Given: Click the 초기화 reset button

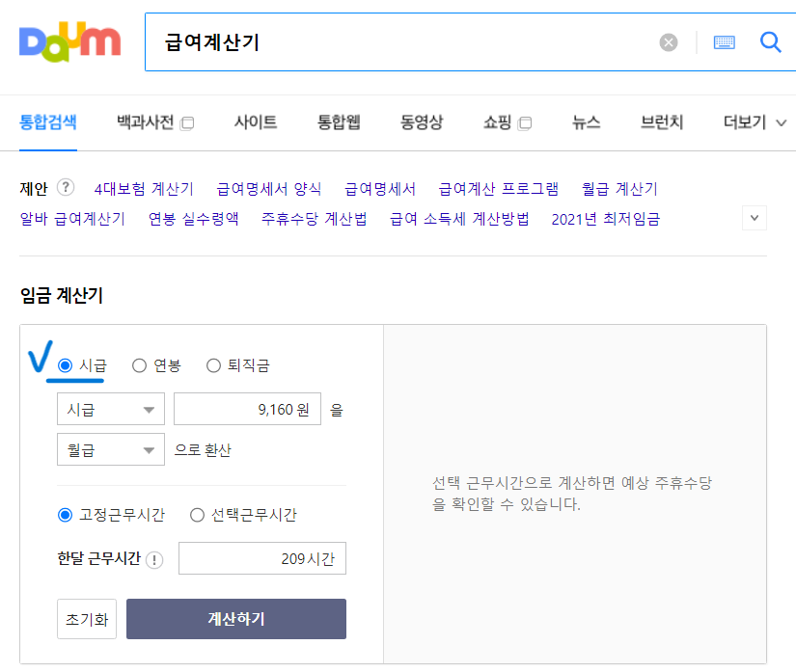Looking at the screenshot, I should (87, 619).
